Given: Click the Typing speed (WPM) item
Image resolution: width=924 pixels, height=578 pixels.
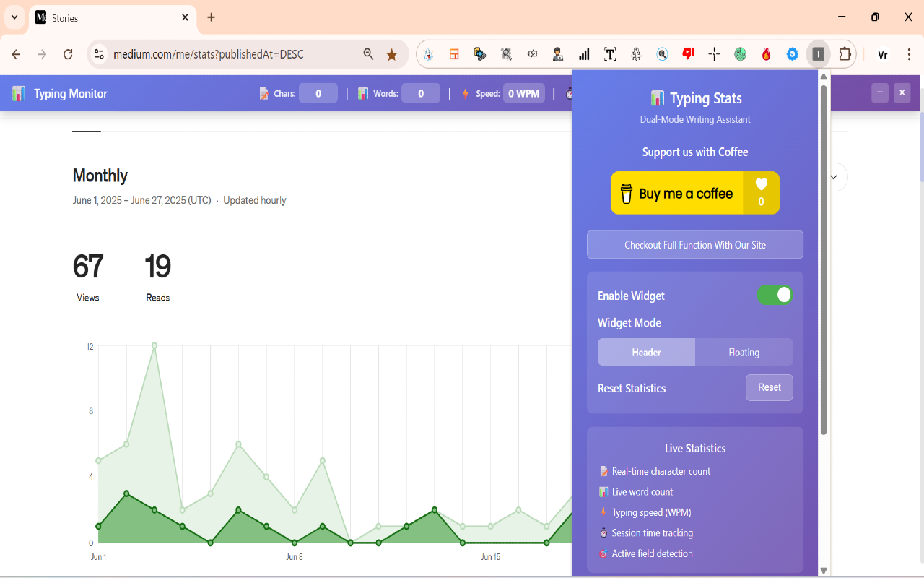Looking at the screenshot, I should [x=645, y=512].
